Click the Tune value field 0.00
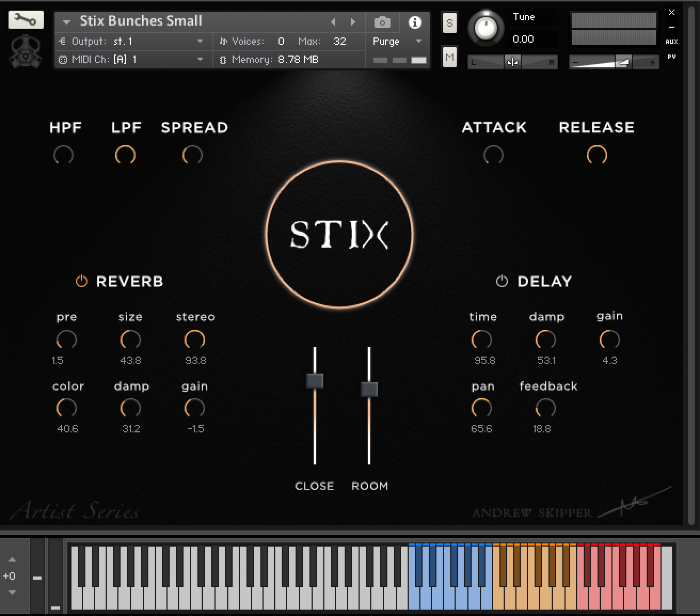Viewport: 700px width, 616px height. [x=523, y=39]
